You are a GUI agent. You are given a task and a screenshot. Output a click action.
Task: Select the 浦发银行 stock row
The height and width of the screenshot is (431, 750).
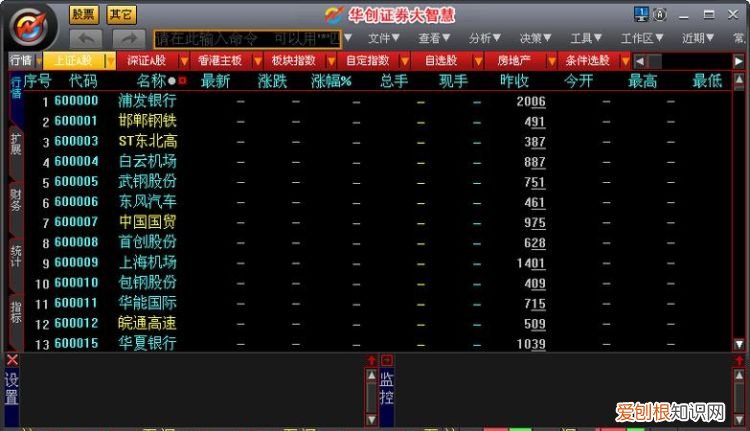(x=147, y=101)
